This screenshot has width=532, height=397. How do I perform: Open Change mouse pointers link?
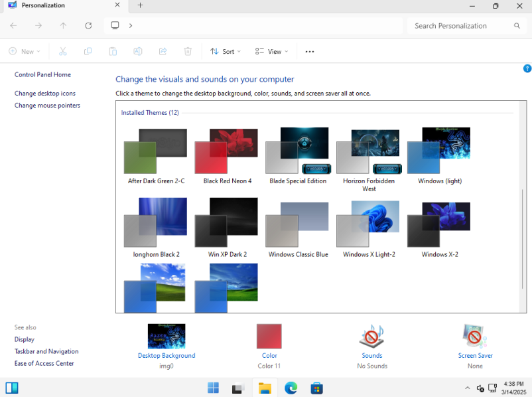47,106
